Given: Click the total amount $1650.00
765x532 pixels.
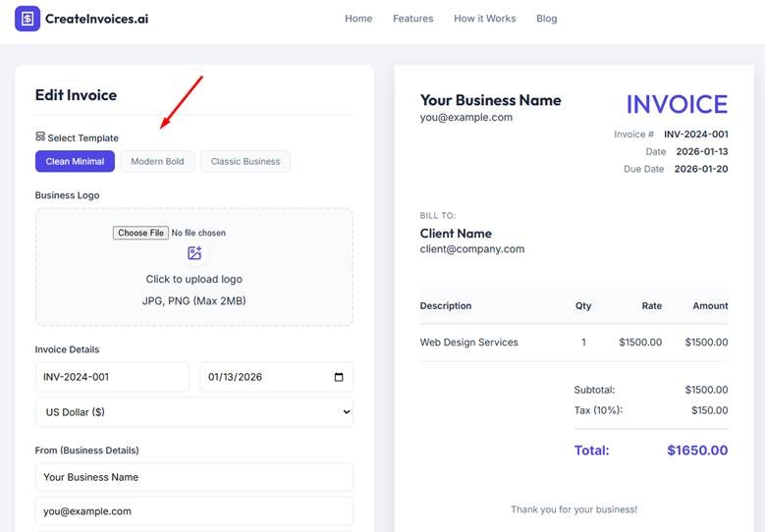Looking at the screenshot, I should pyautogui.click(x=697, y=451).
